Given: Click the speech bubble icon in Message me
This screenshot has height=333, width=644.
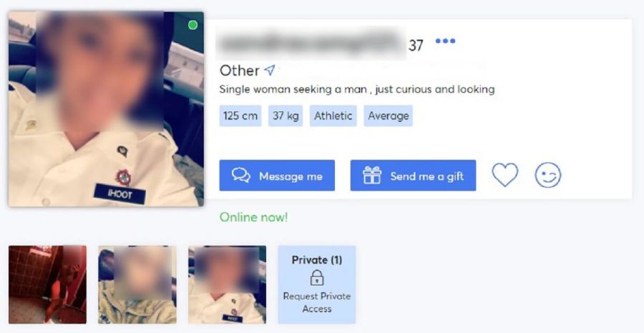Looking at the screenshot, I should tap(241, 175).
